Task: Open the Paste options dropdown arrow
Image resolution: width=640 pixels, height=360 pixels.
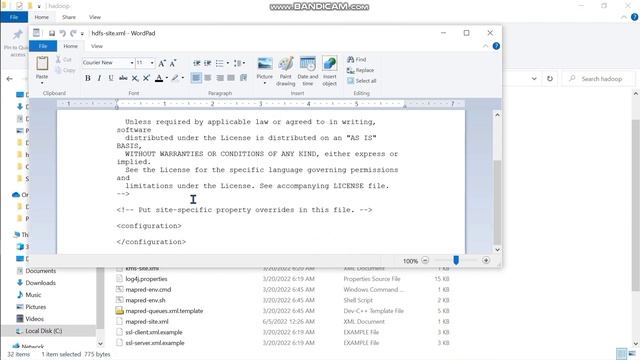Action: click(x=42, y=83)
